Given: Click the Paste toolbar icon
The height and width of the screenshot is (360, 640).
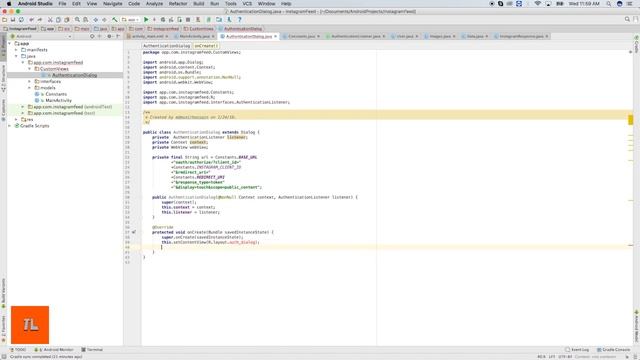Looking at the screenshot, I should [x=67, y=20].
